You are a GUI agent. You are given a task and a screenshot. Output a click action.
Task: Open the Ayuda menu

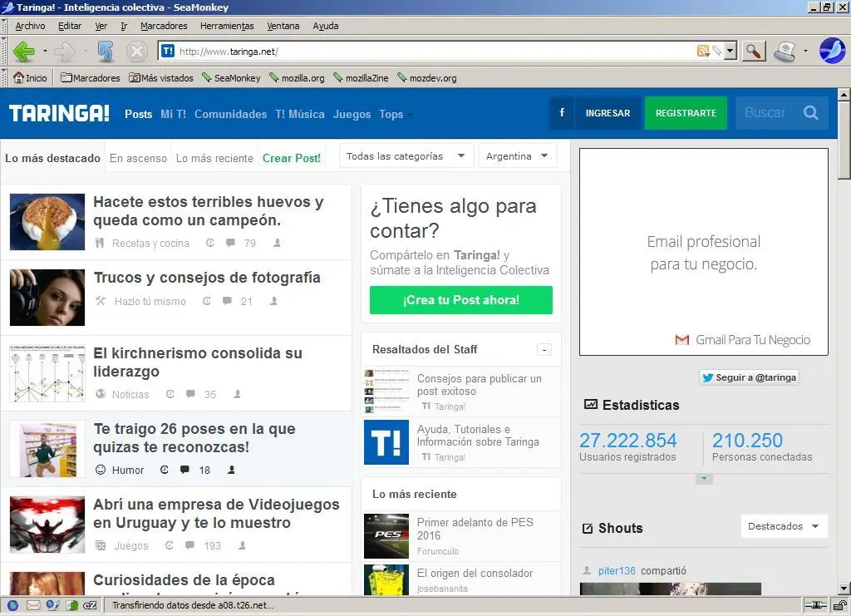click(326, 26)
